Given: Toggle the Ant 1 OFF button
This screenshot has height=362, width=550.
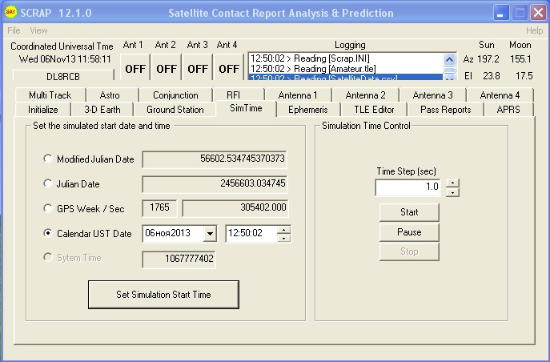Looking at the screenshot, I should (x=135, y=67).
